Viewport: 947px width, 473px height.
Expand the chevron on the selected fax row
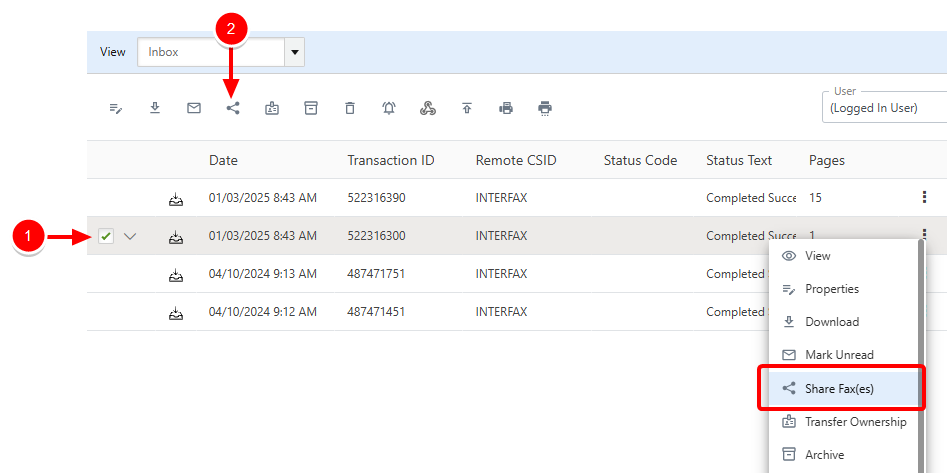tap(129, 237)
